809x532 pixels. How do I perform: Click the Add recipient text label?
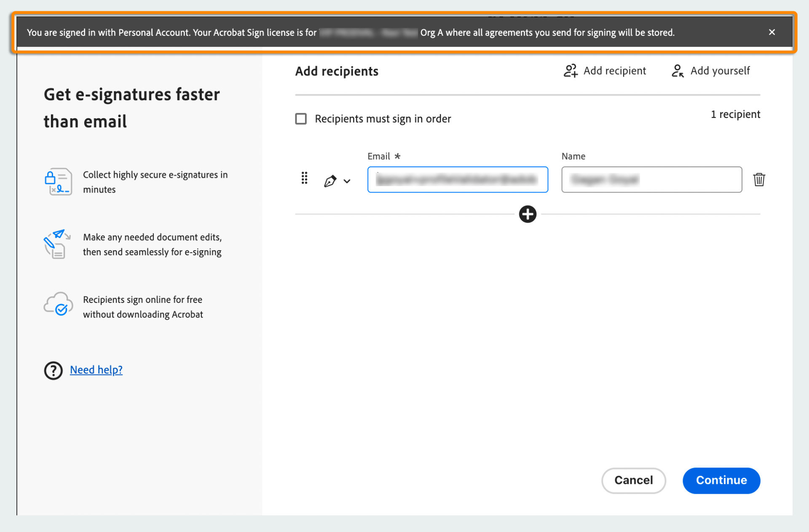click(x=615, y=71)
